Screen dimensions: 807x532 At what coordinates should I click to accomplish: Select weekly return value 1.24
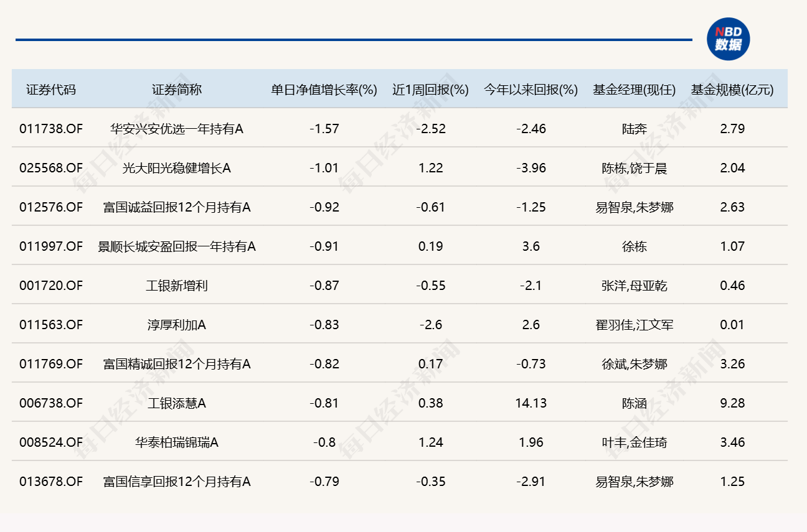tap(430, 442)
